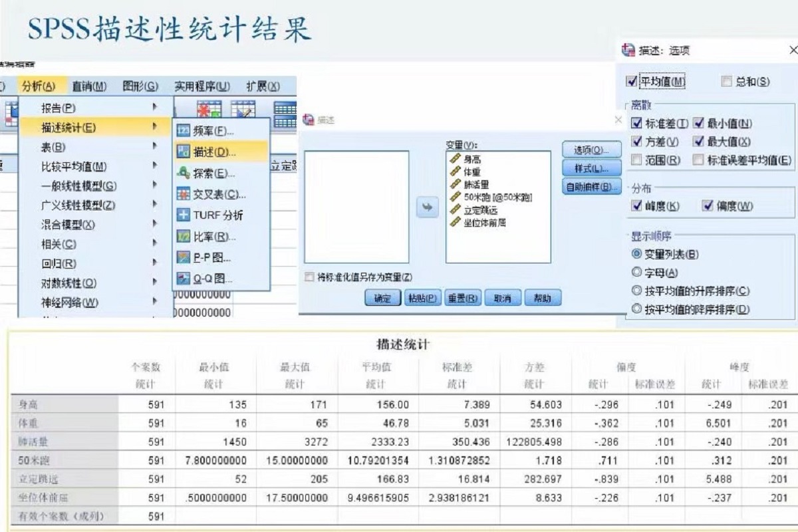Open the 实用程序(U) utilities menu
Image resolution: width=798 pixels, height=532 pixels.
point(201,86)
